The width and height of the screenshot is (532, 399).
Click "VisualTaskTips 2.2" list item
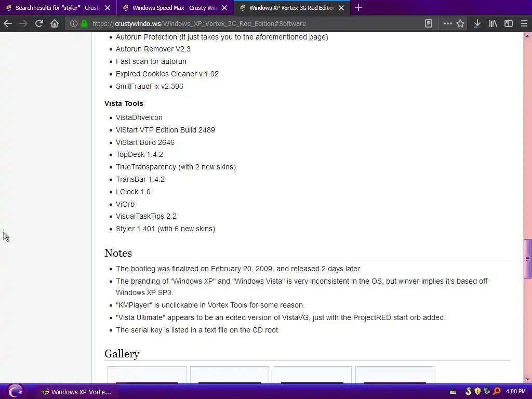coord(146,216)
